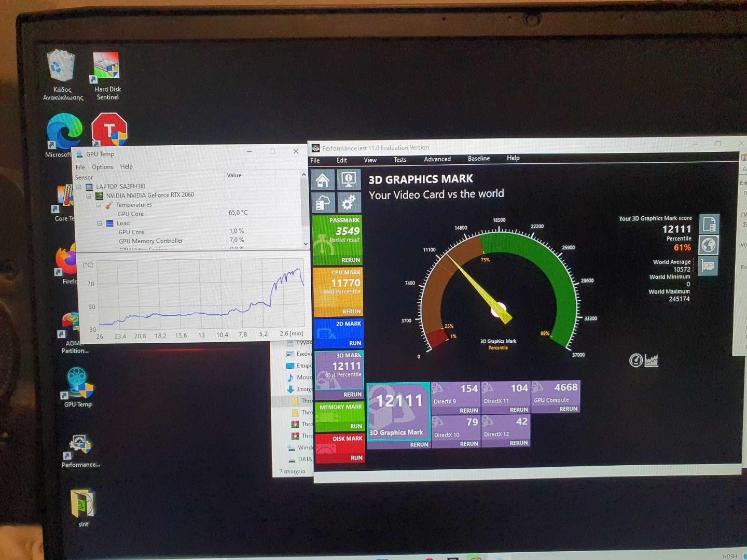
Task: Rerun the 3D Graphics Mark tile
Action: (x=419, y=445)
